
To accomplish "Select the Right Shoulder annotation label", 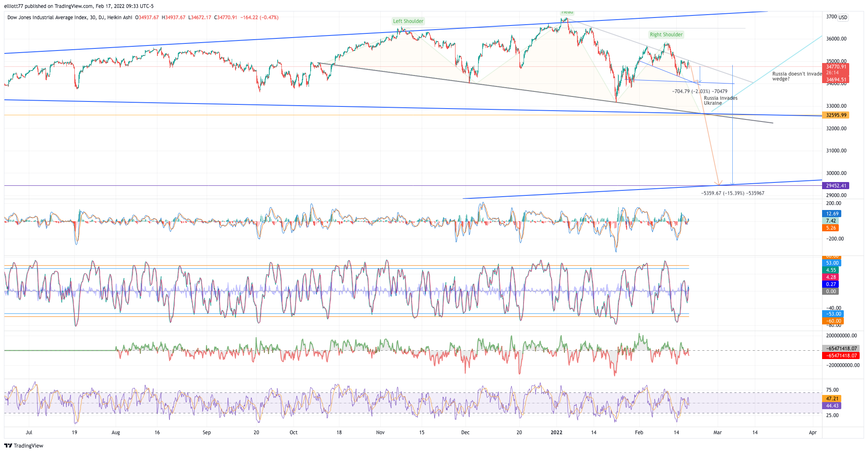I will (666, 35).
